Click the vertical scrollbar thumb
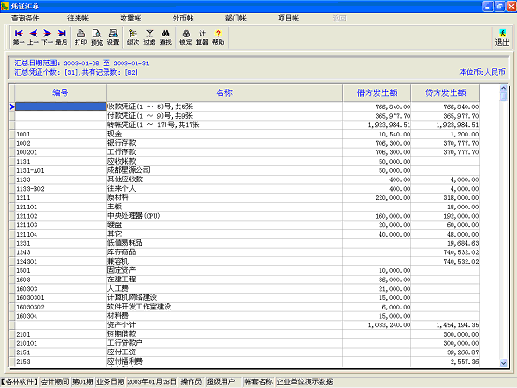The image size is (517, 388). (504, 96)
